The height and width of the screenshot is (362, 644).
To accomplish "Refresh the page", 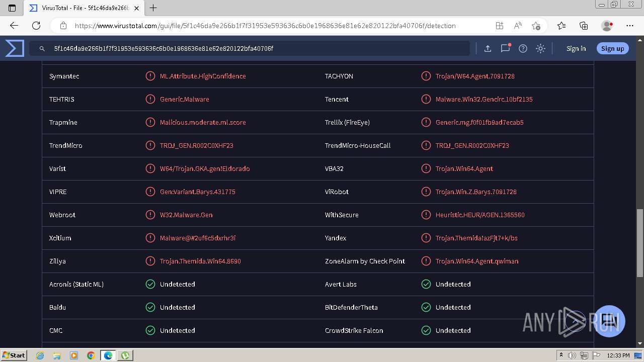I will point(36,26).
